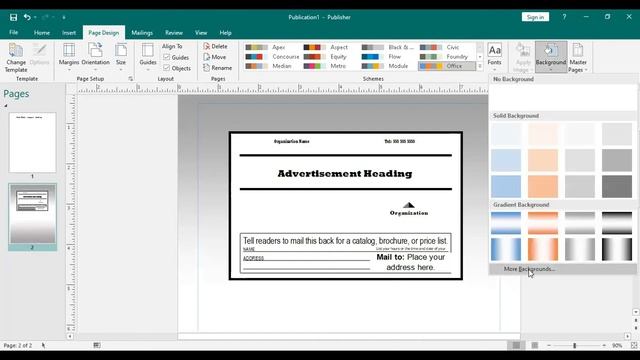Click the 90% zoom level

617,346
